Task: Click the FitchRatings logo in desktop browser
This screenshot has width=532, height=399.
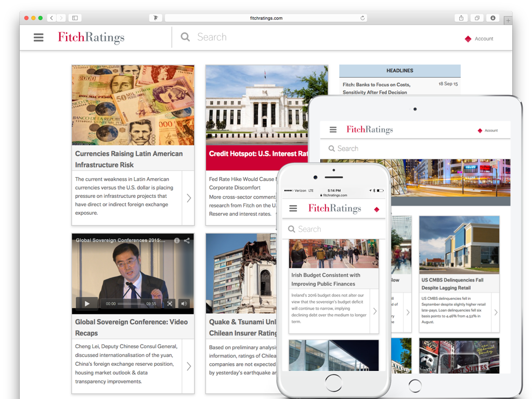Action: (x=91, y=37)
